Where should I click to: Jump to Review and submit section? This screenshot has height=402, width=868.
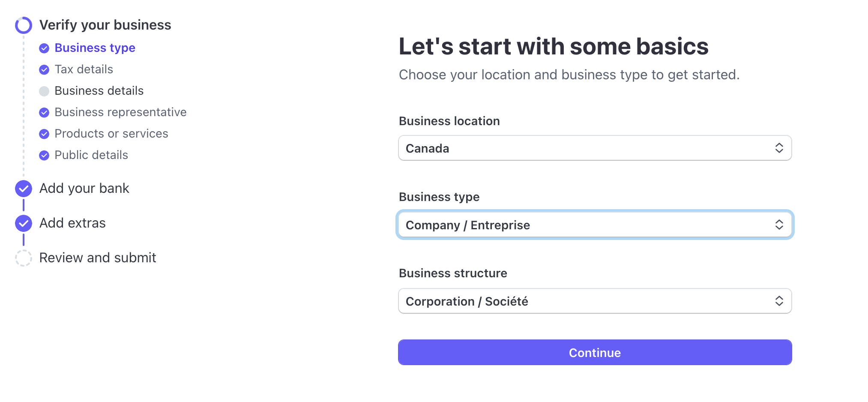(x=98, y=258)
